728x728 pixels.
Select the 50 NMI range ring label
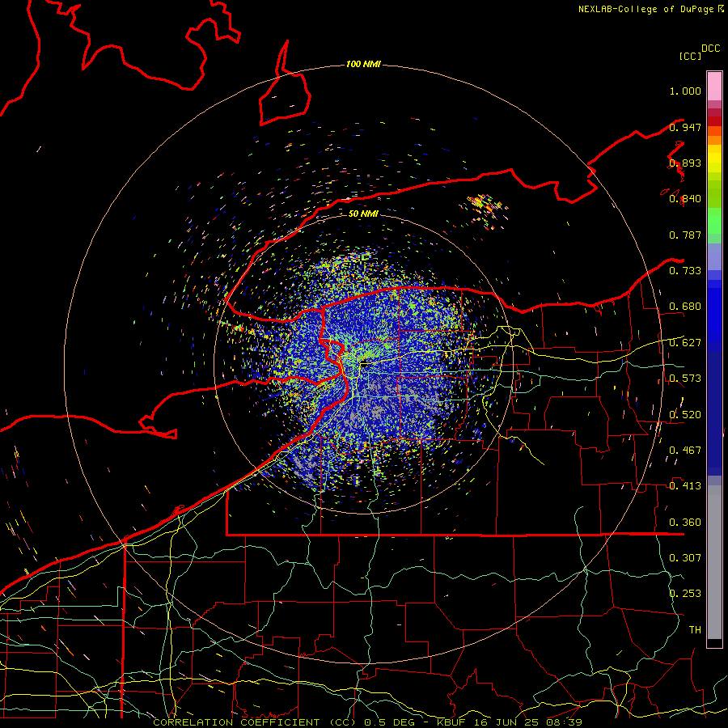[x=363, y=214]
